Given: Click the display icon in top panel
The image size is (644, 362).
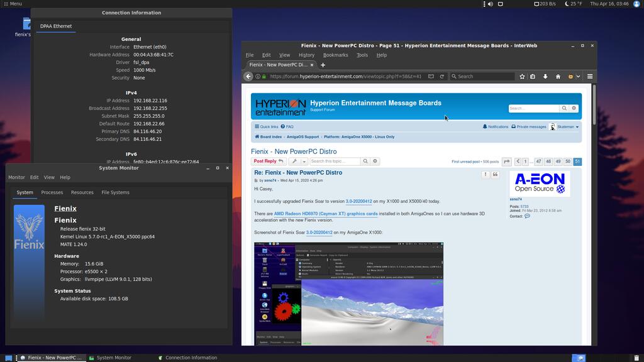Looking at the screenshot, I should pos(500,4).
